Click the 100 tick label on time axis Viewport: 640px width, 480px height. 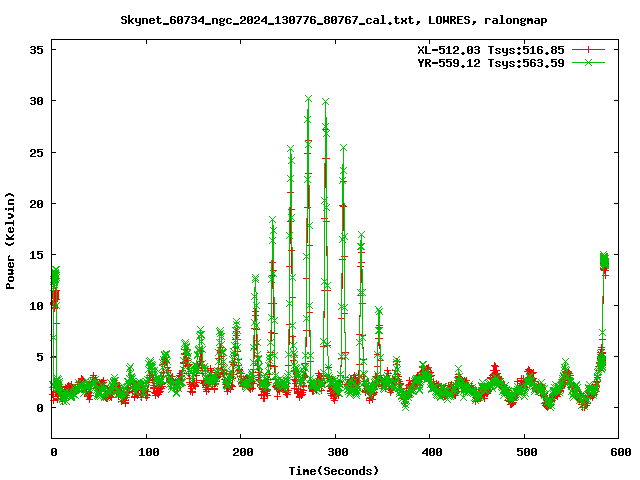[x=147, y=453]
